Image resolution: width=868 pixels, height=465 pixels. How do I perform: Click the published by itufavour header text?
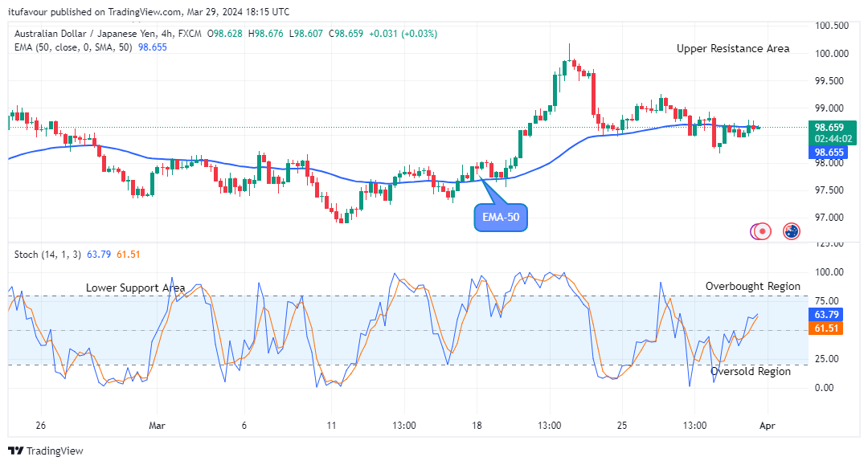149,11
